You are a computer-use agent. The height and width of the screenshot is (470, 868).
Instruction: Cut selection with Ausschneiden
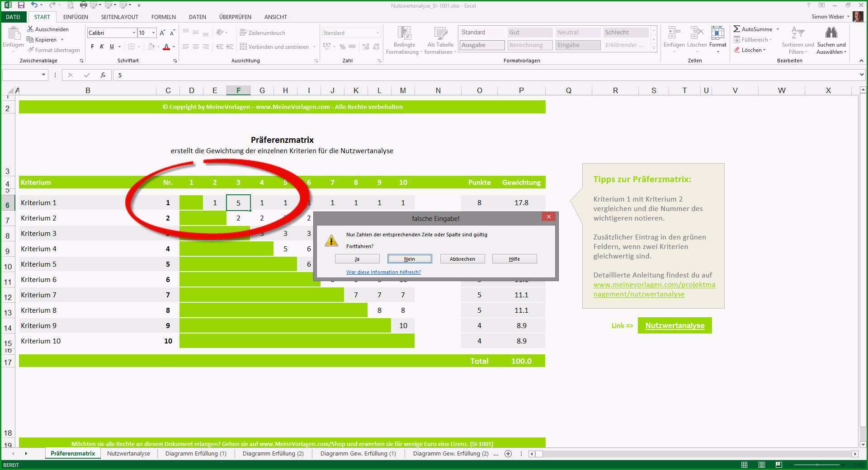(x=48, y=29)
